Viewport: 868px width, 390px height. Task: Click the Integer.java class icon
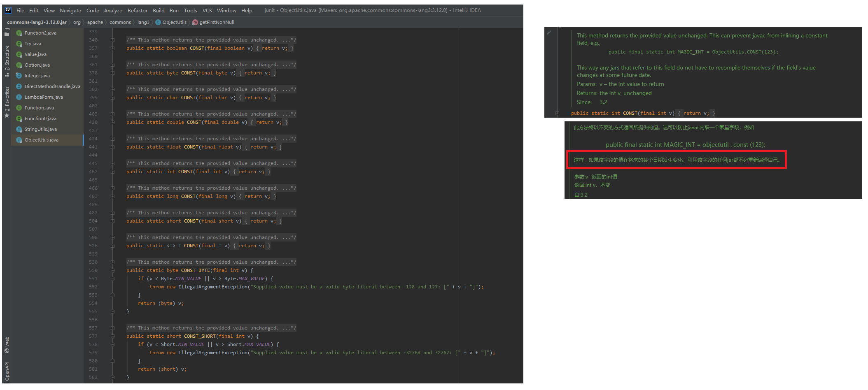[x=19, y=76]
